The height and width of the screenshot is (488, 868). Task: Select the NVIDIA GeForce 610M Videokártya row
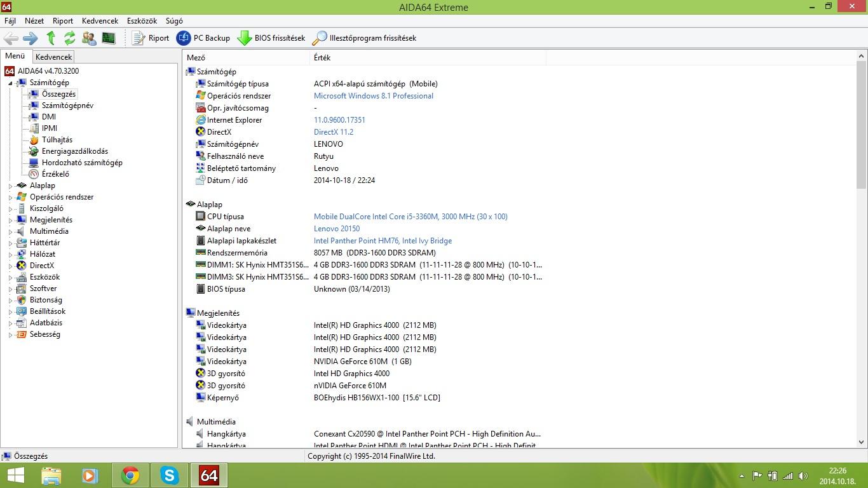click(365, 362)
